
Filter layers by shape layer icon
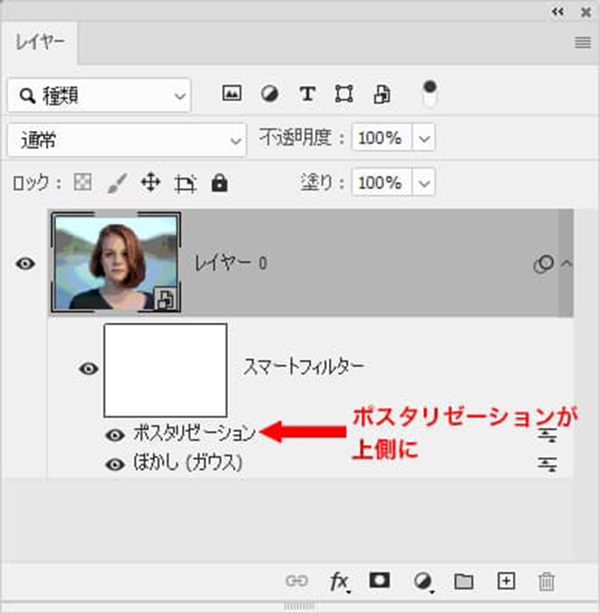(344, 94)
